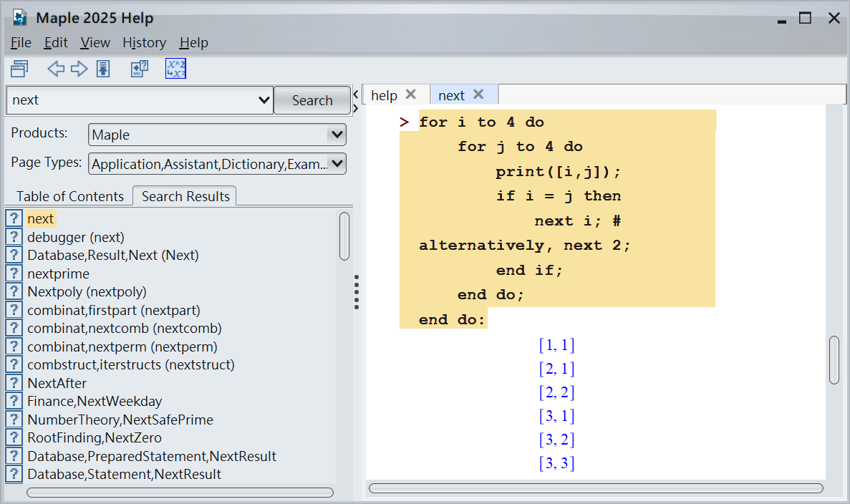Viewport: 850px width, 504px height.
Task: Go forward to next help page
Action: click(79, 69)
